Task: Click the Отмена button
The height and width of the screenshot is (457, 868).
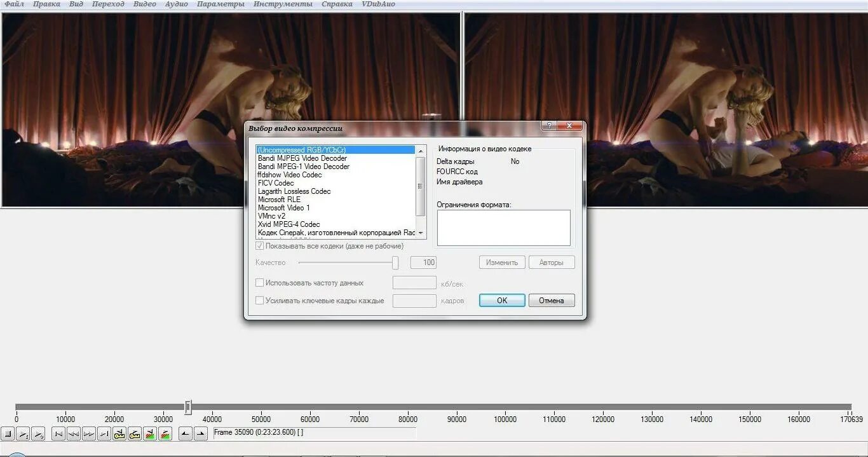Action: 552,301
